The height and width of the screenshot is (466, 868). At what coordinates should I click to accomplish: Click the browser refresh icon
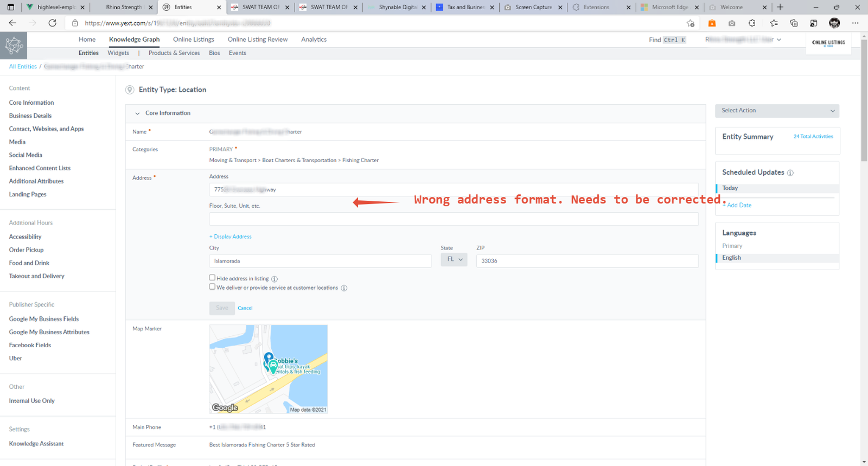click(x=53, y=23)
